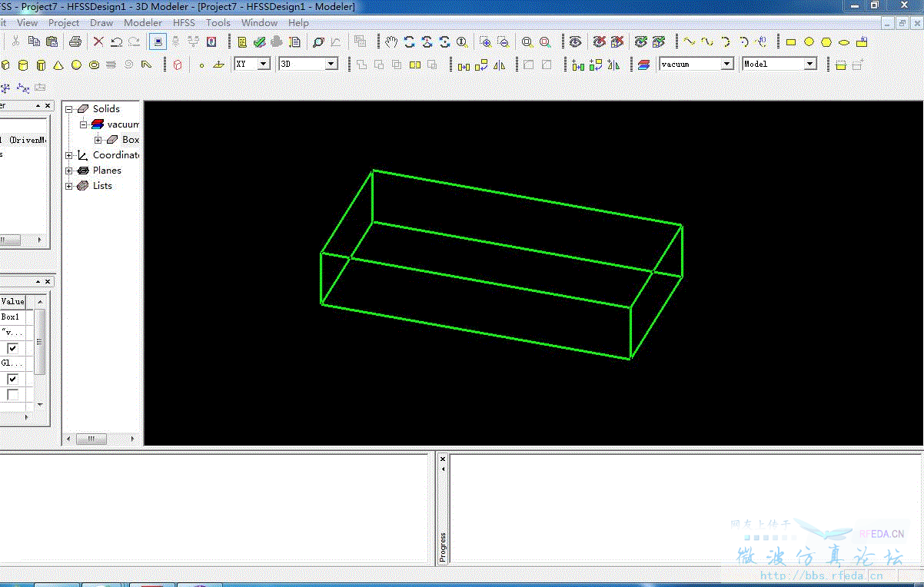Close the Progress panel
924x587 pixels.
443,459
